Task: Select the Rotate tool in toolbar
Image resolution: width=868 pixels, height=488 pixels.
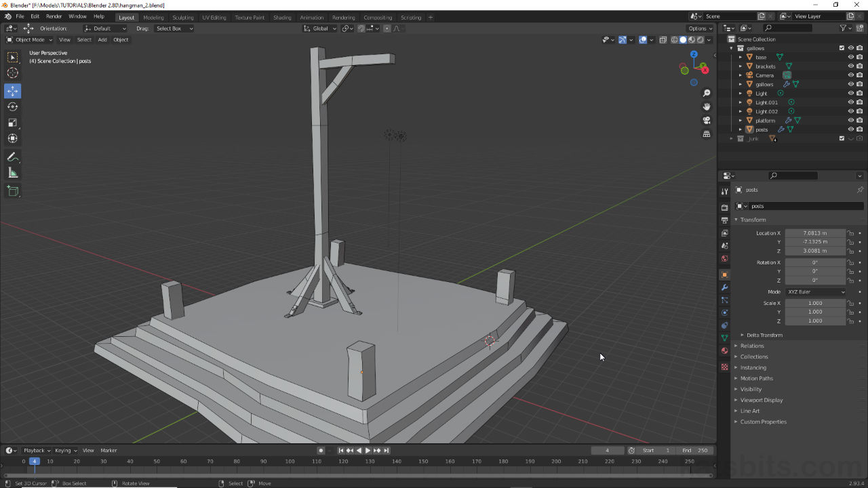Action: pyautogui.click(x=13, y=106)
